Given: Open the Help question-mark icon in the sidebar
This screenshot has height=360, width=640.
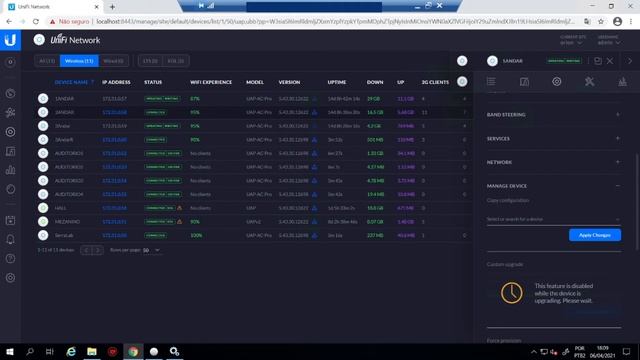Looking at the screenshot, I should (11, 259).
